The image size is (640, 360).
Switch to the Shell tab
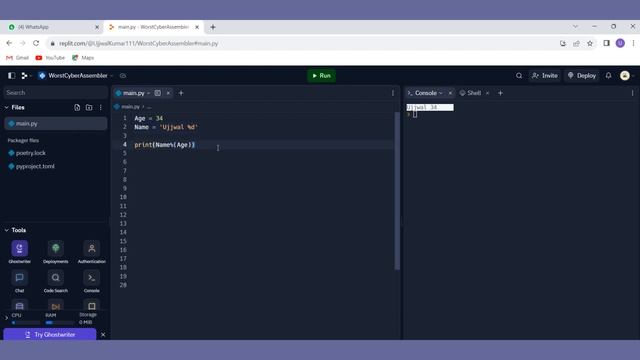click(x=471, y=93)
